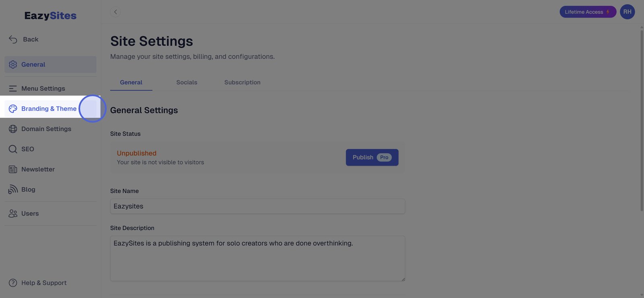Open the RH profile avatar menu
The image size is (644, 298).
coord(627,12)
